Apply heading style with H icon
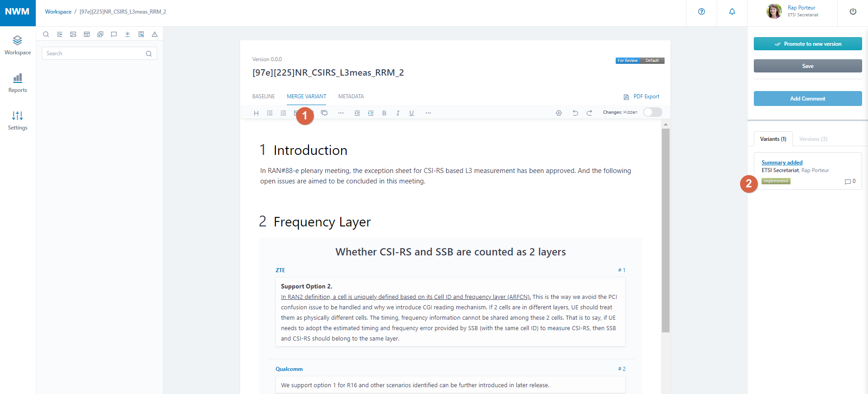Screen dimensions: 868x394 click(256, 113)
